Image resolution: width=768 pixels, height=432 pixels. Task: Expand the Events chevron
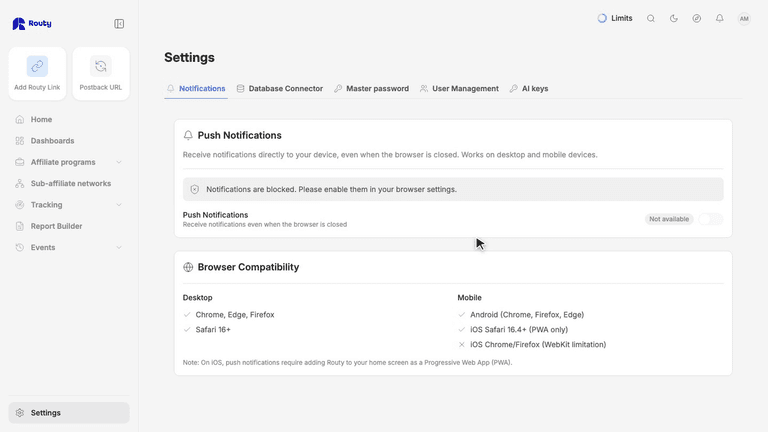point(119,247)
